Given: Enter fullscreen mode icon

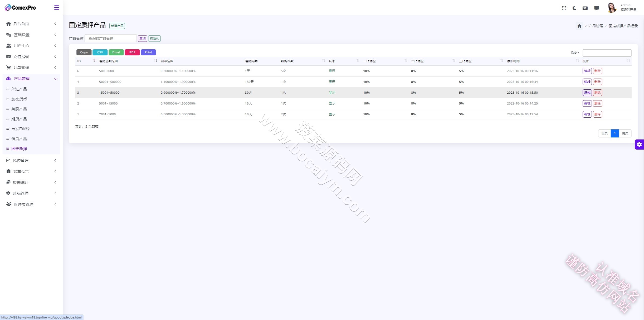Looking at the screenshot, I should (564, 8).
